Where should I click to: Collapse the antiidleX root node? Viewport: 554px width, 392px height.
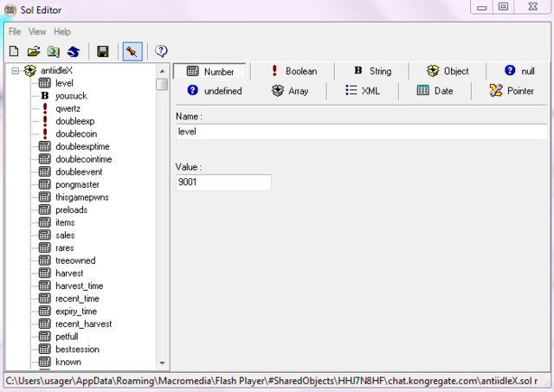(x=16, y=71)
